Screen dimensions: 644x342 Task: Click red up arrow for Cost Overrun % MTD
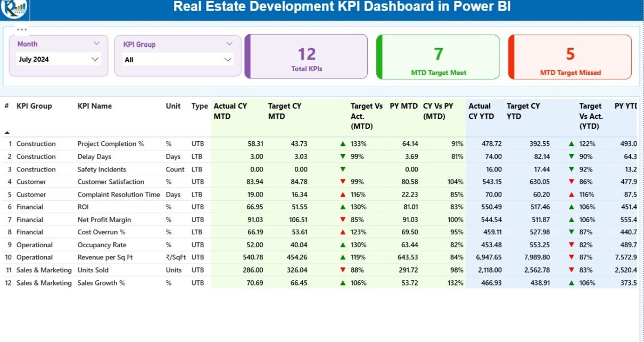click(x=343, y=232)
